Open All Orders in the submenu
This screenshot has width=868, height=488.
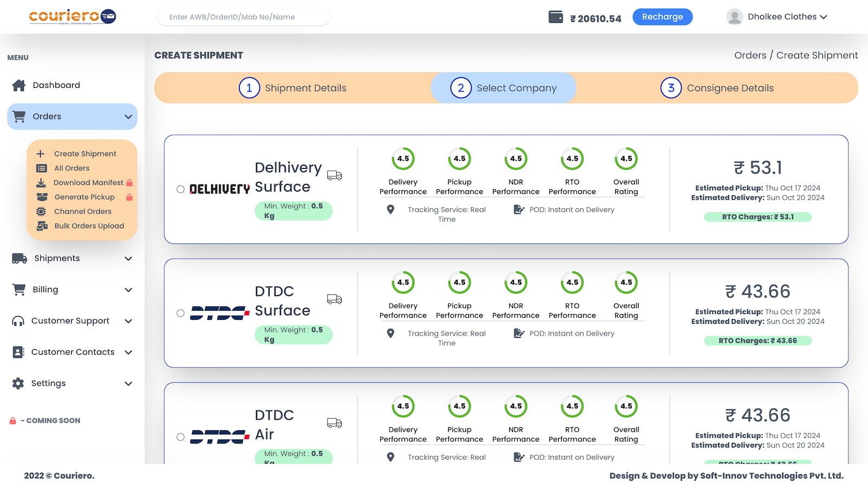pyautogui.click(x=72, y=168)
